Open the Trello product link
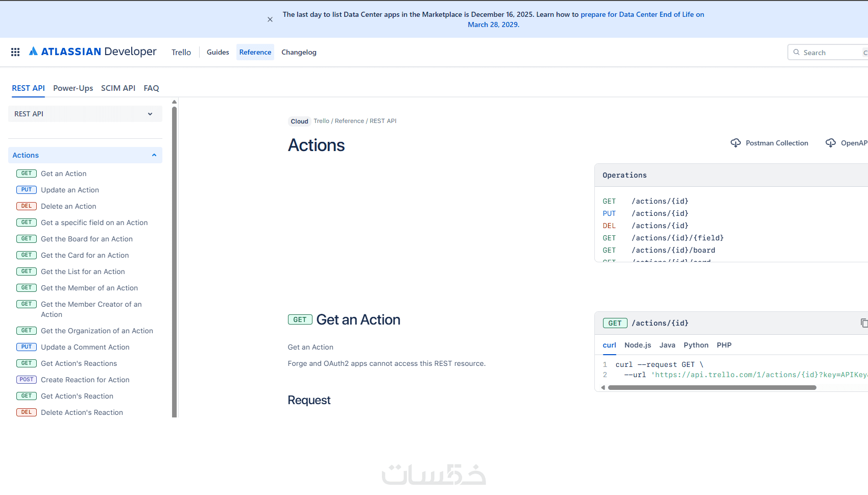Screen dimensions: 868x495 [x=181, y=52]
